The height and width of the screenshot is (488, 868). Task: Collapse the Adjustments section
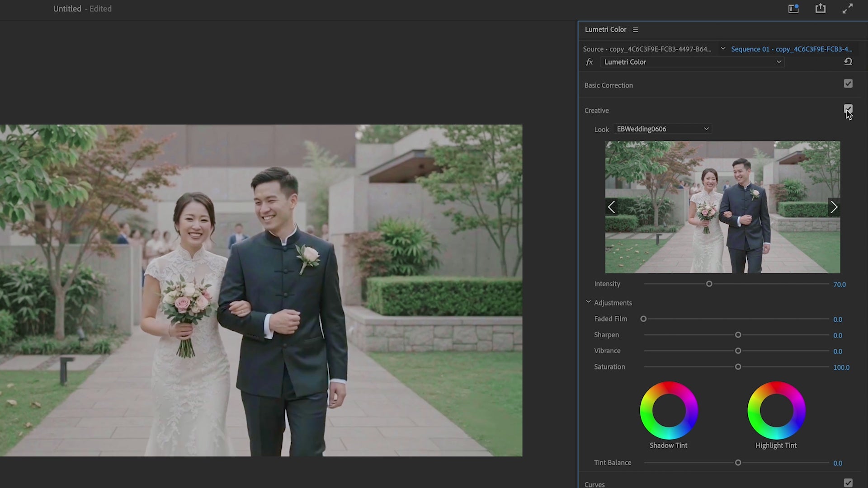588,302
